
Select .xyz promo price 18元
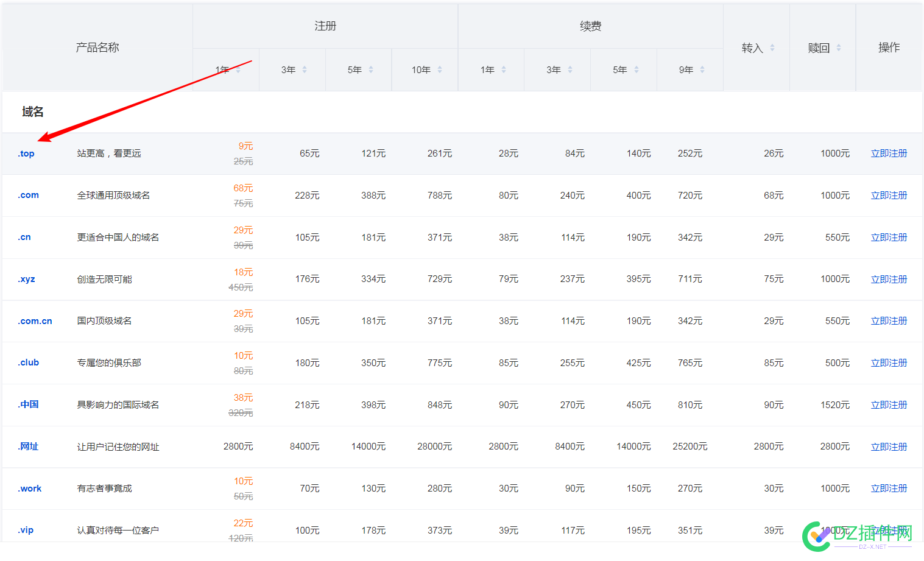243,272
